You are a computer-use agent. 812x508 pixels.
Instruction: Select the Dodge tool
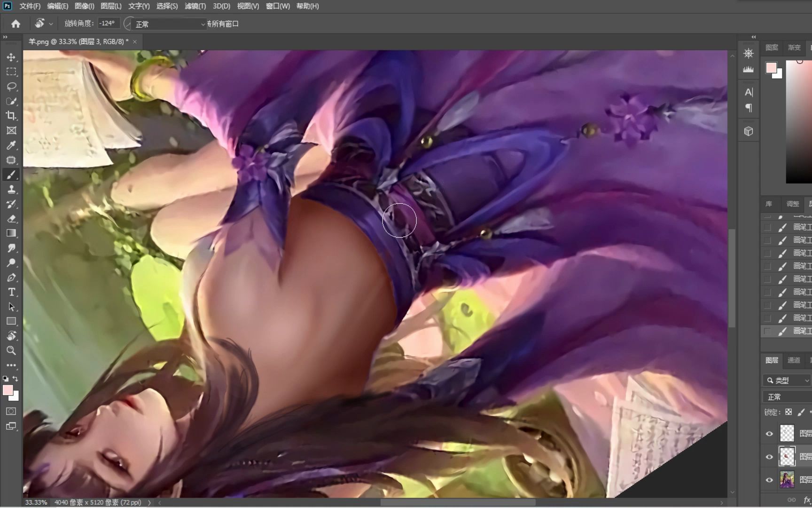[x=11, y=262]
